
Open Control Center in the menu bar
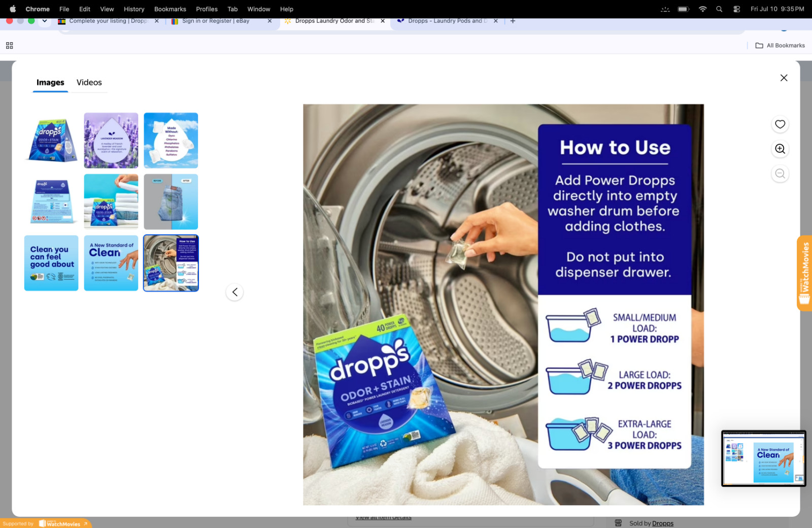tap(736, 9)
